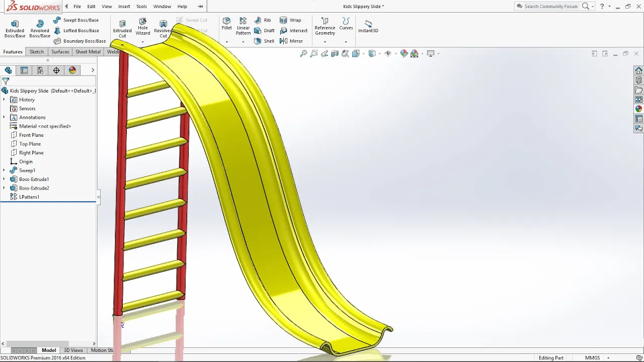Switch to the Surfaces tab

pyautogui.click(x=60, y=52)
